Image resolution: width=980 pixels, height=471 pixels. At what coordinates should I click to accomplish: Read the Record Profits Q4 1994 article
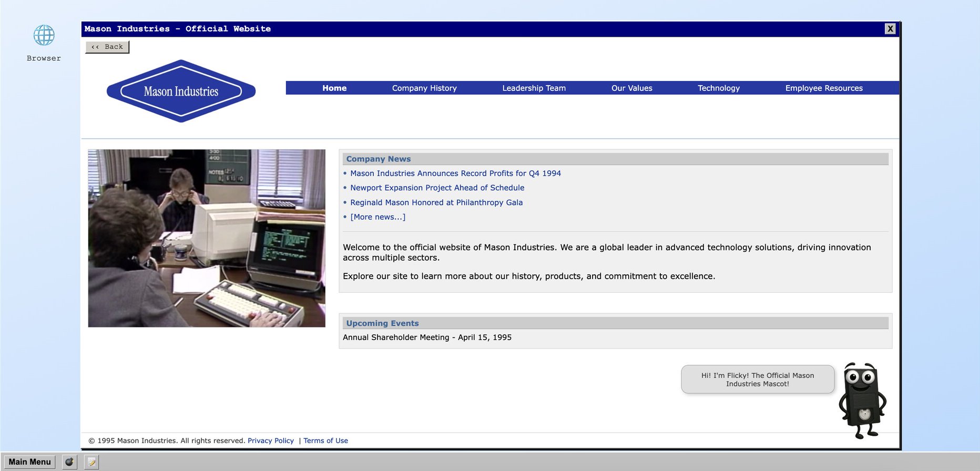pyautogui.click(x=455, y=173)
